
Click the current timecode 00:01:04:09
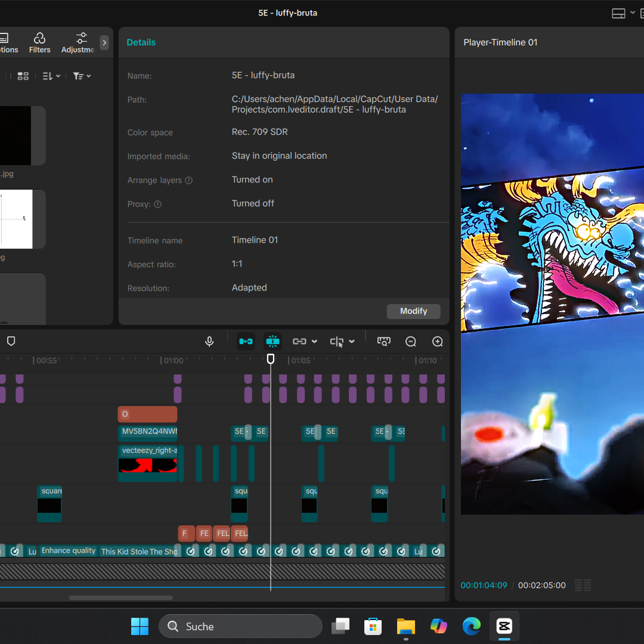484,586
